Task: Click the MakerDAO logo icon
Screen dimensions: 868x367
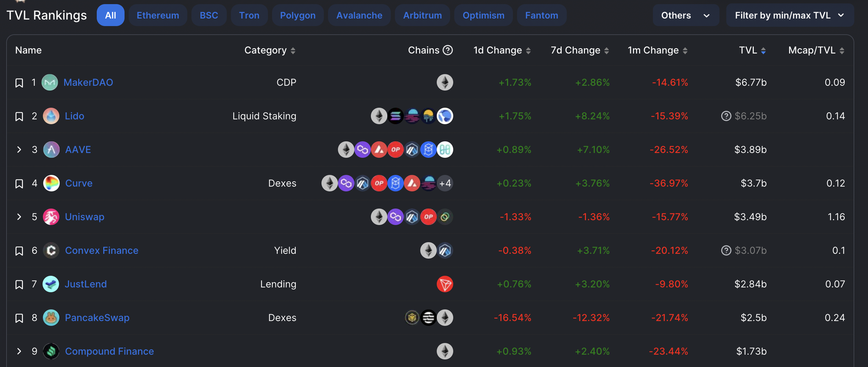Action: (x=50, y=82)
